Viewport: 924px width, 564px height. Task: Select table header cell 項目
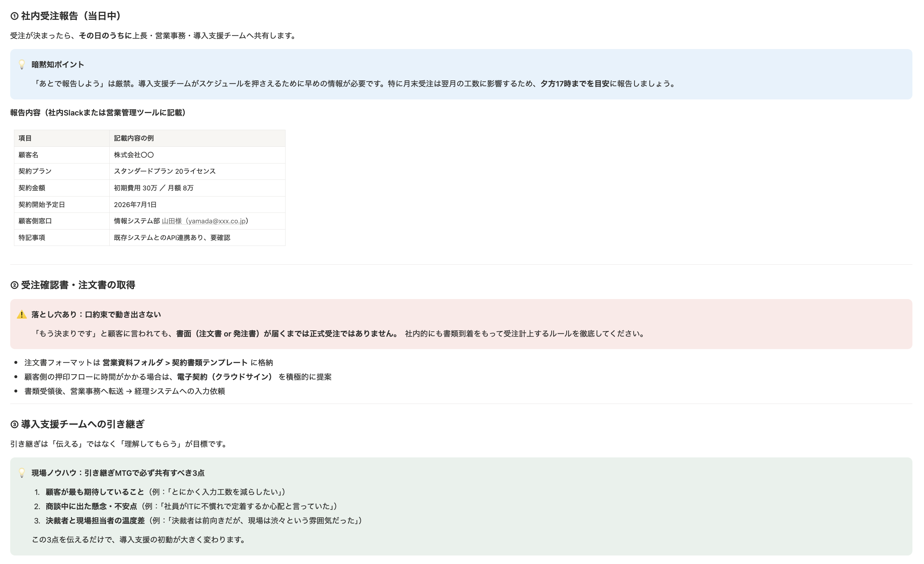click(x=62, y=138)
